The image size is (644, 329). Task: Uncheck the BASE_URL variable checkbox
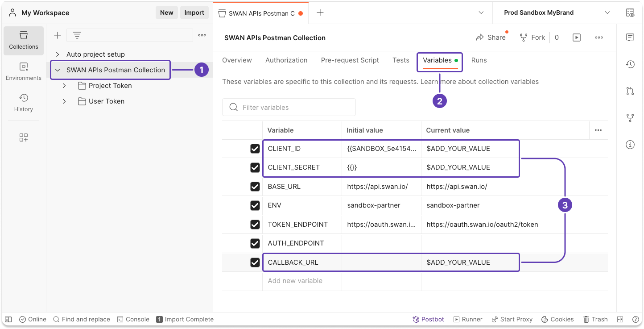[x=255, y=187]
